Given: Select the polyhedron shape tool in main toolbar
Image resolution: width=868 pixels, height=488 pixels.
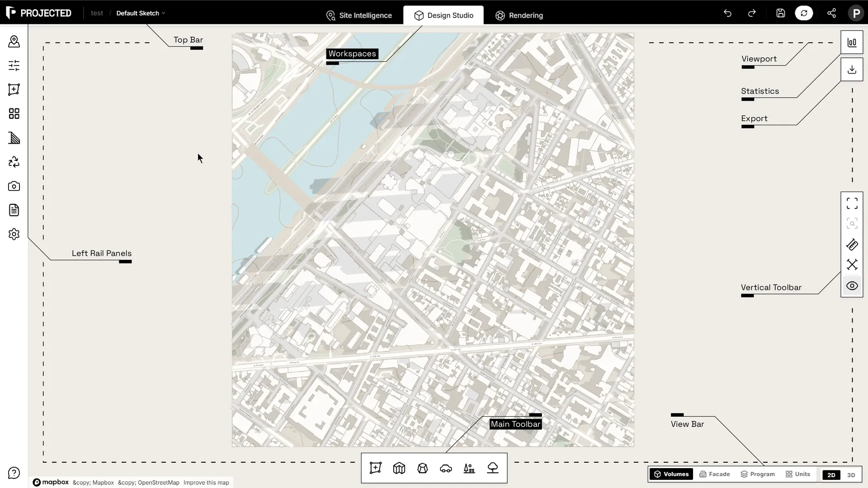Looking at the screenshot, I should tap(423, 468).
